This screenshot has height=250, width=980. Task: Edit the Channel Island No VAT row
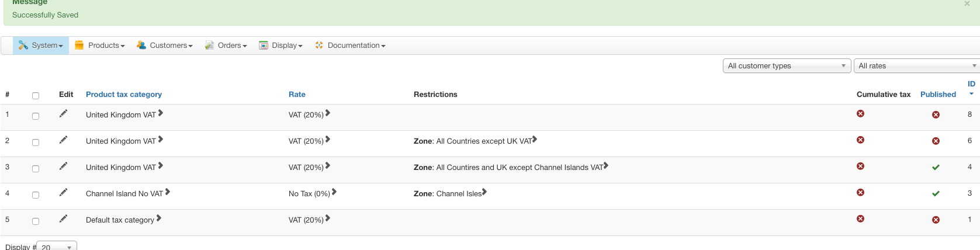coord(63,193)
